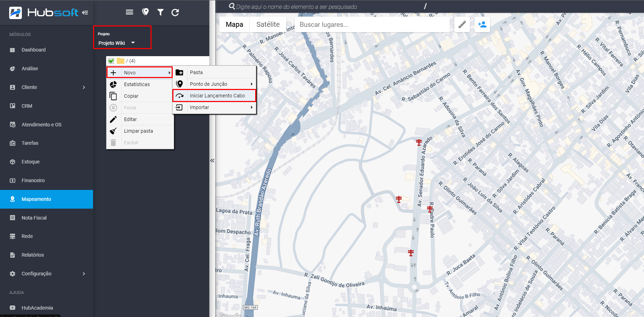Expand the Cliente module chevron
The height and width of the screenshot is (317, 644).
coord(84,87)
